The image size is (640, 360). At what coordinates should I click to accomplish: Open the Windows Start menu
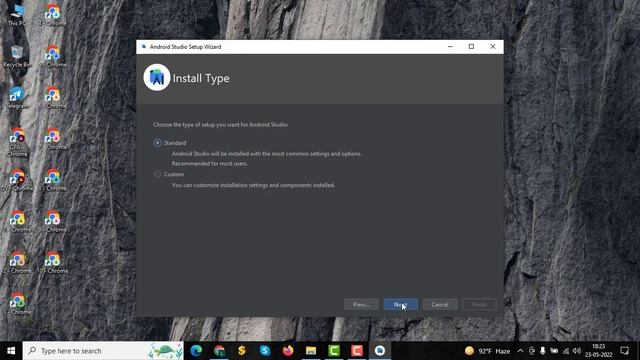[x=11, y=351]
